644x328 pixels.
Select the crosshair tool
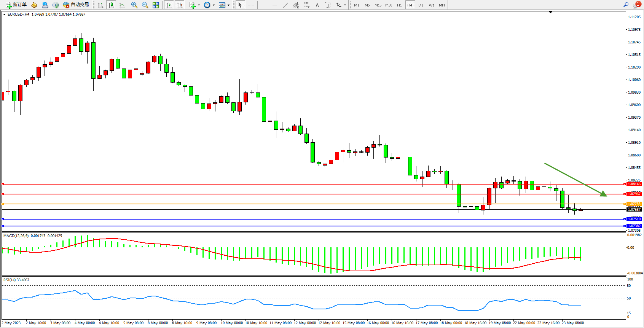[251, 5]
